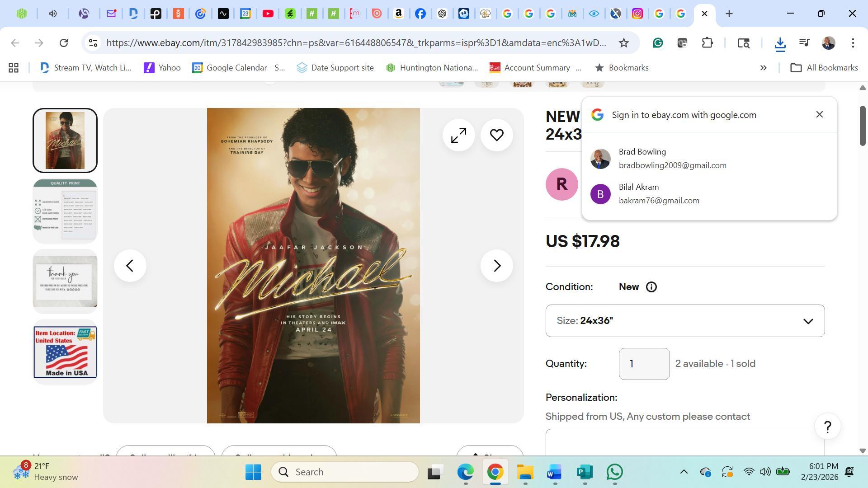
Task: Open the Size 24x36" dropdown
Action: coord(685,321)
